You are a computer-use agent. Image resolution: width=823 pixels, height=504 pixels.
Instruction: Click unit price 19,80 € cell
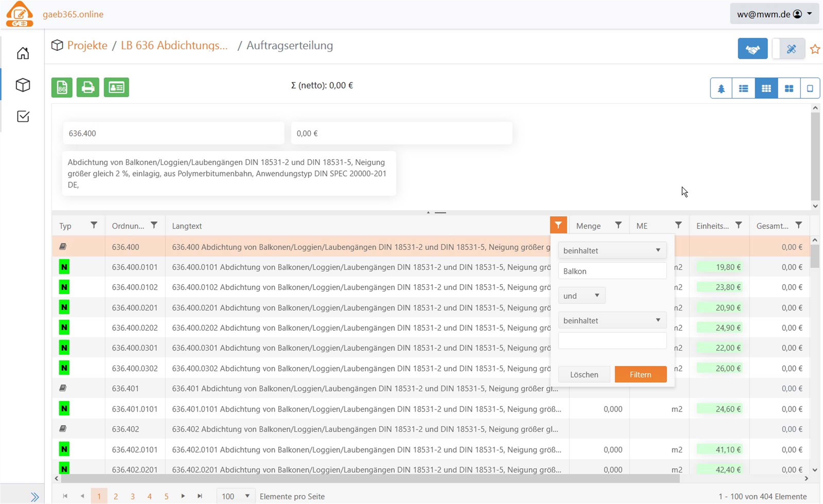pyautogui.click(x=720, y=267)
